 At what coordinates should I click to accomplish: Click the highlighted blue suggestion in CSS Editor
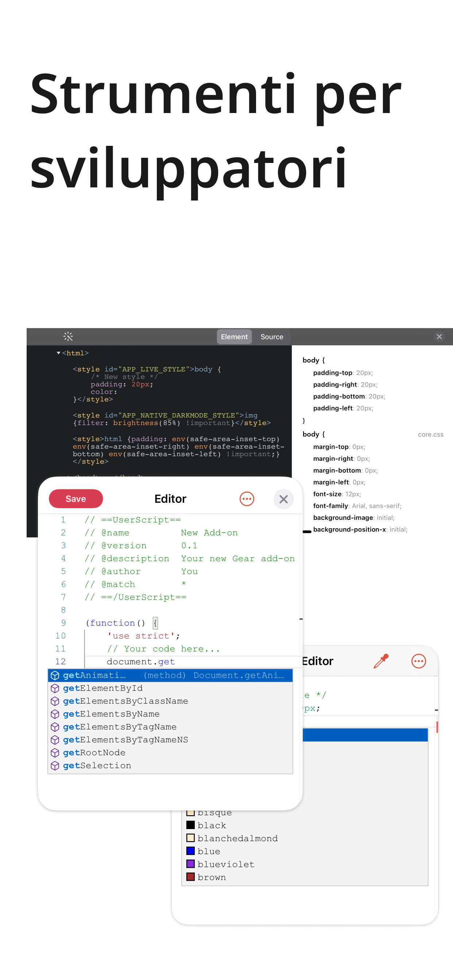tap(365, 735)
